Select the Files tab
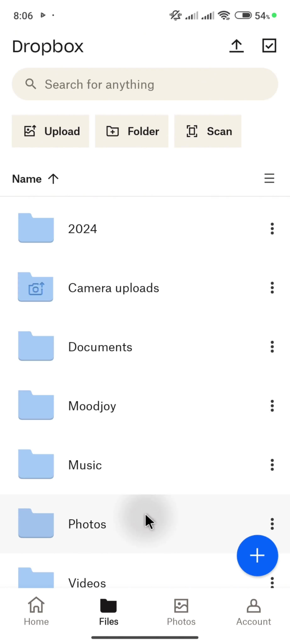290x644 pixels. (x=109, y=611)
